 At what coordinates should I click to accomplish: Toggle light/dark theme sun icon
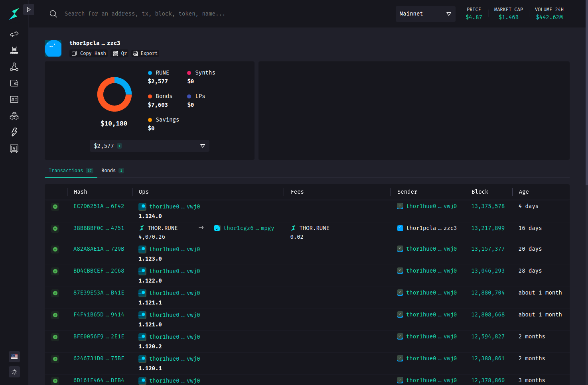point(14,372)
